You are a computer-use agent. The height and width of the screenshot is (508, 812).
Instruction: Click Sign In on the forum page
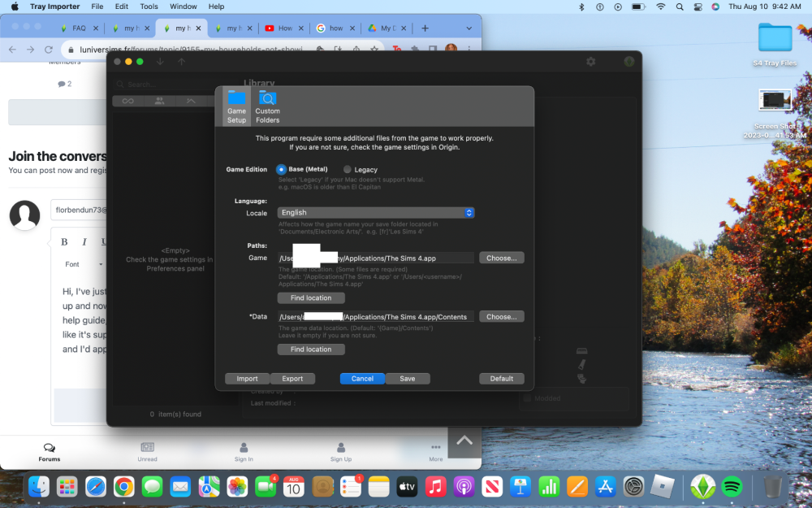pos(244,452)
